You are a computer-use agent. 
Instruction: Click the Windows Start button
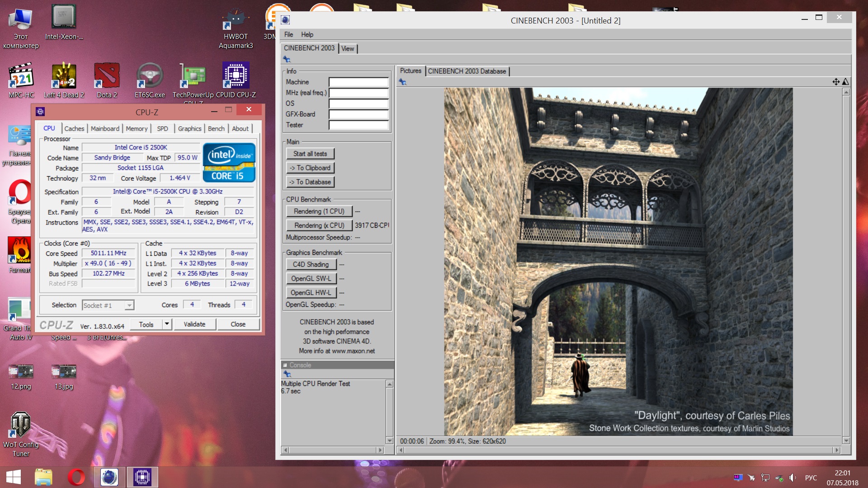coord(14,477)
